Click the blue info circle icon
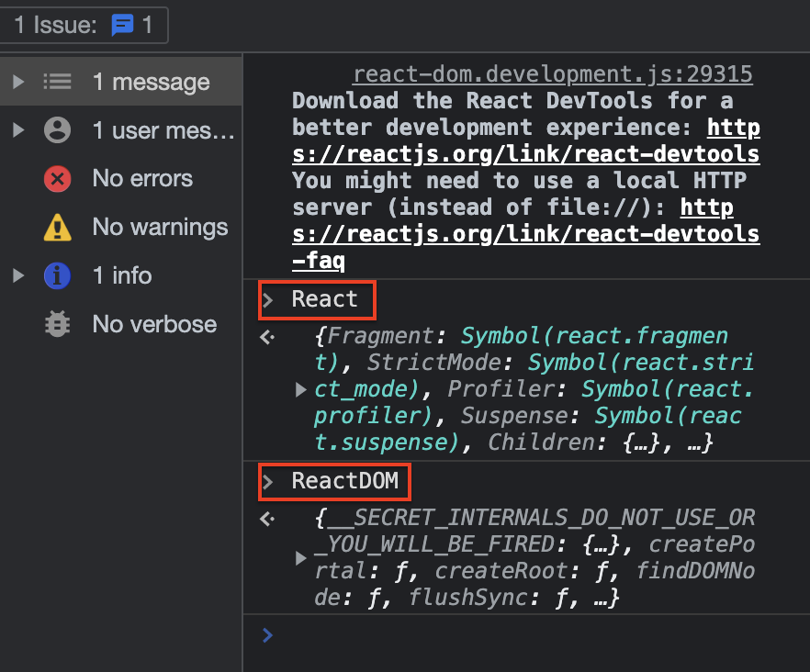This screenshot has width=810, height=672. 57,275
